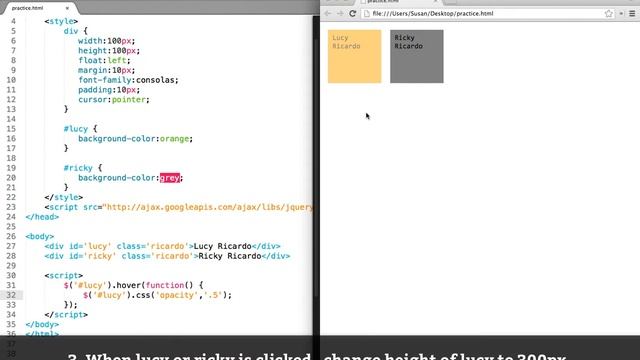Click the closing '</style>' tag
The image size is (640, 360).
[x=64, y=198]
